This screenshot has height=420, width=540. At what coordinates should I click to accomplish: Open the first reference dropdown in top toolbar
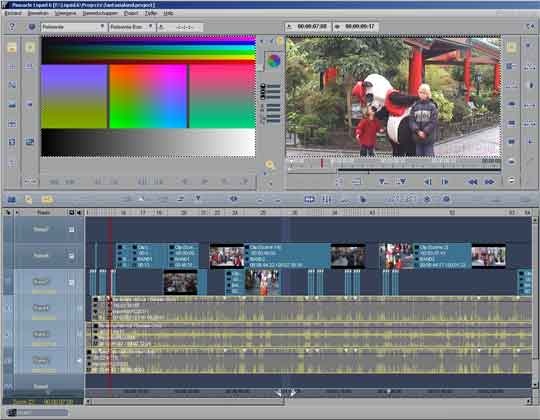(x=73, y=27)
